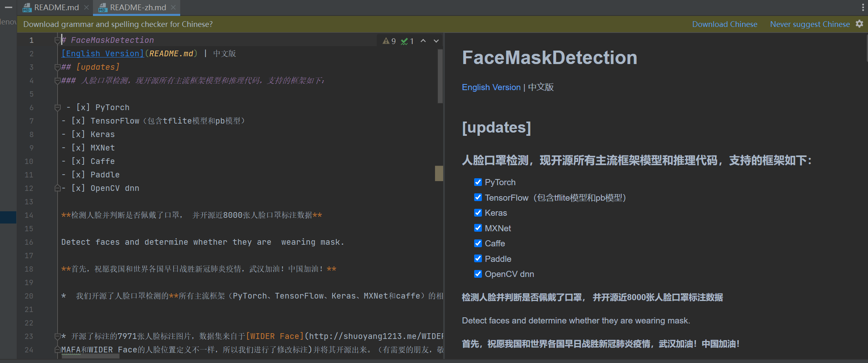The width and height of the screenshot is (868, 363).
Task: Click the '- [x] Keras' editor line
Action: pyautogui.click(x=88, y=134)
